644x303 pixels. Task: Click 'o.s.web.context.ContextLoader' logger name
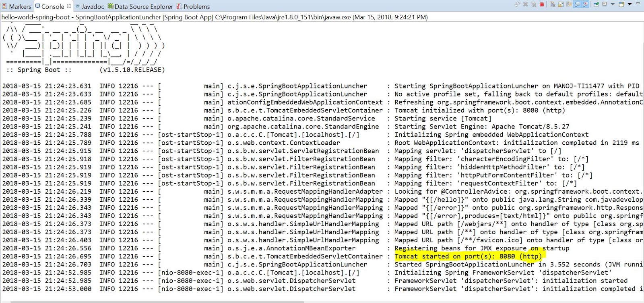click(x=284, y=143)
